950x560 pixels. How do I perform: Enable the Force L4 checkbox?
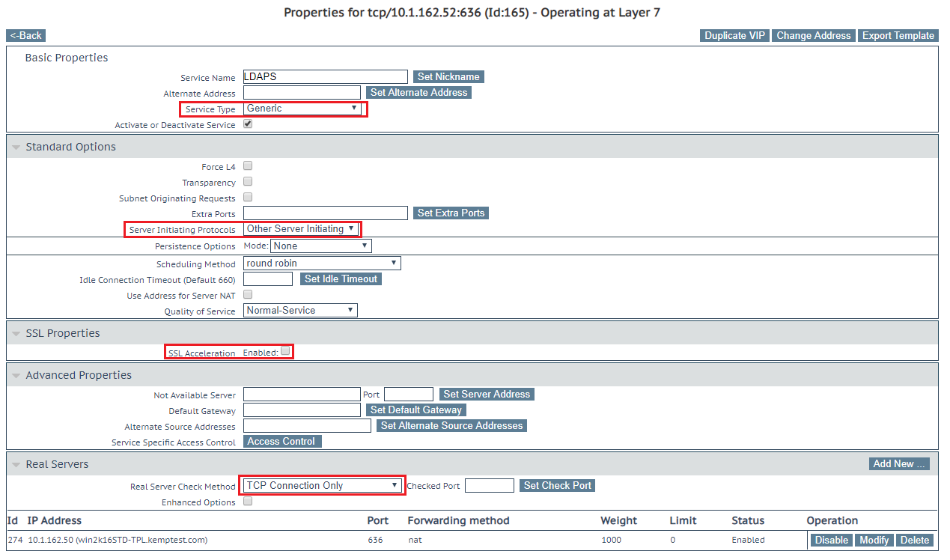pos(247,165)
